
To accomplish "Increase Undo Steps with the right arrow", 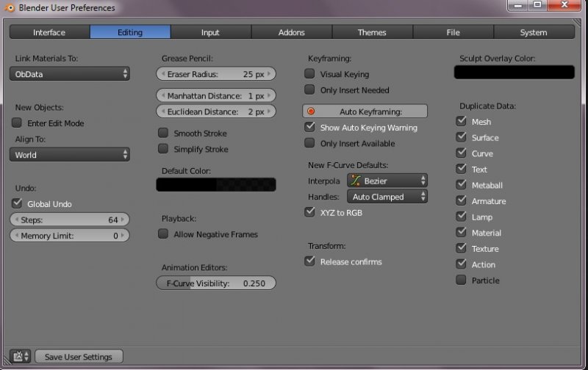I will [123, 220].
